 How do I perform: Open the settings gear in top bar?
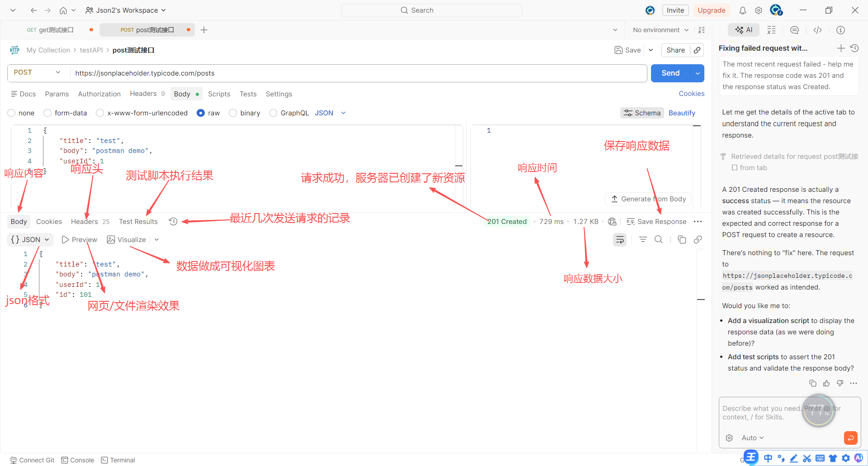[x=759, y=10]
